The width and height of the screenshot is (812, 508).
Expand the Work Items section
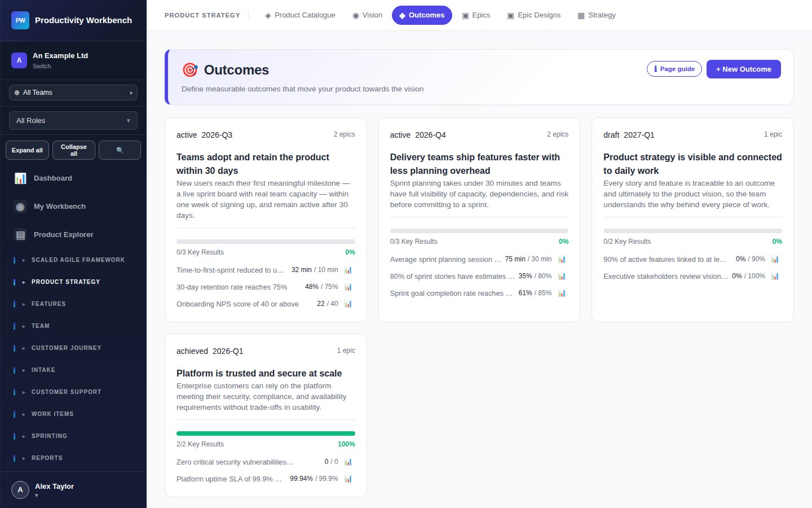(x=73, y=414)
